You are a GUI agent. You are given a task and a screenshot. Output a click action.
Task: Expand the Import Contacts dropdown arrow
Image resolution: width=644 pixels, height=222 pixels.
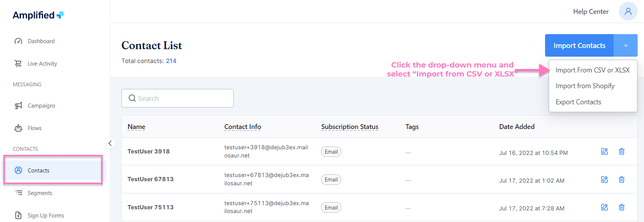[625, 46]
